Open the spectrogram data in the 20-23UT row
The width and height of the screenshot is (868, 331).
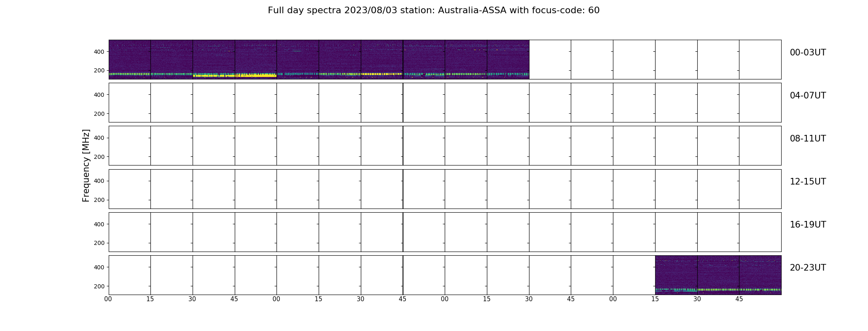(x=718, y=275)
